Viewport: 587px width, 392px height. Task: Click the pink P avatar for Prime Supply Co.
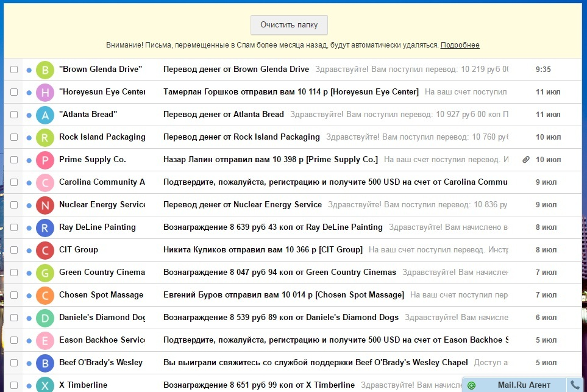coord(45,160)
